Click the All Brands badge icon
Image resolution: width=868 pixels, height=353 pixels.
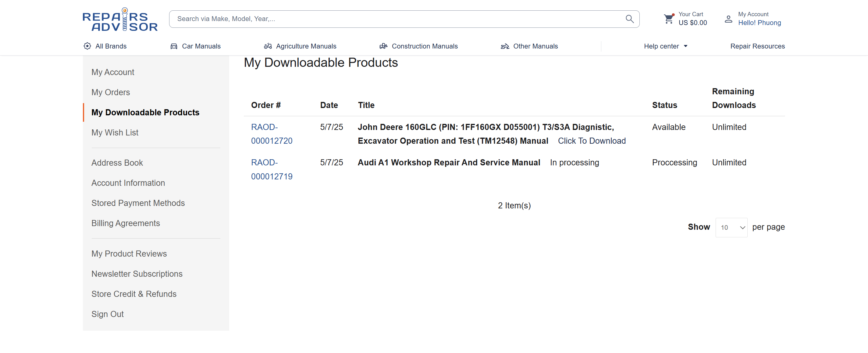click(87, 46)
